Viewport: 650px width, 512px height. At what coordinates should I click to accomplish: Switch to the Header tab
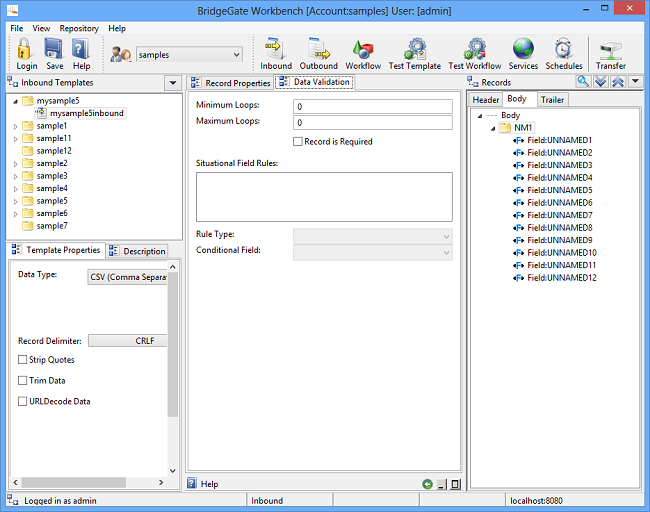(485, 100)
